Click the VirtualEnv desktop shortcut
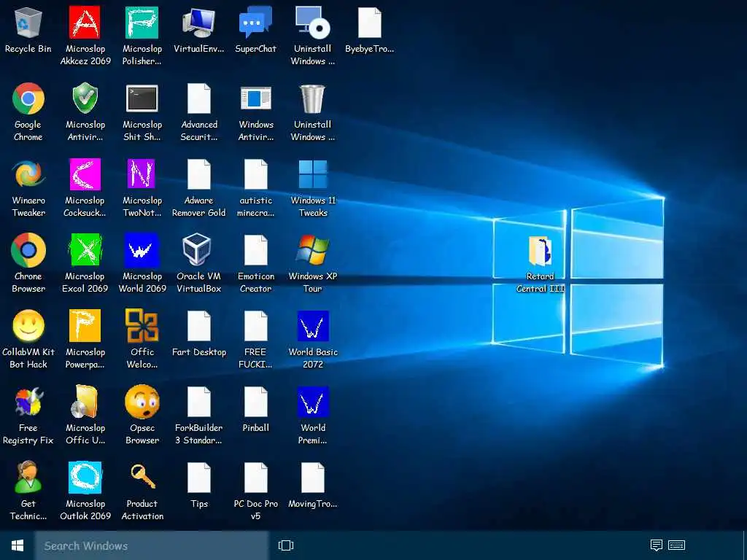This screenshot has width=747, height=560. [198, 23]
